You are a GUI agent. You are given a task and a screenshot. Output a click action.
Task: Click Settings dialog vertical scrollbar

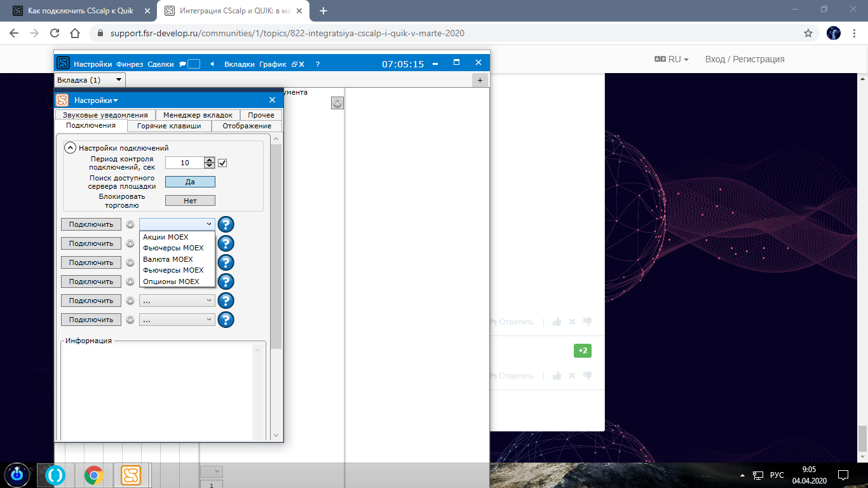[x=276, y=247]
